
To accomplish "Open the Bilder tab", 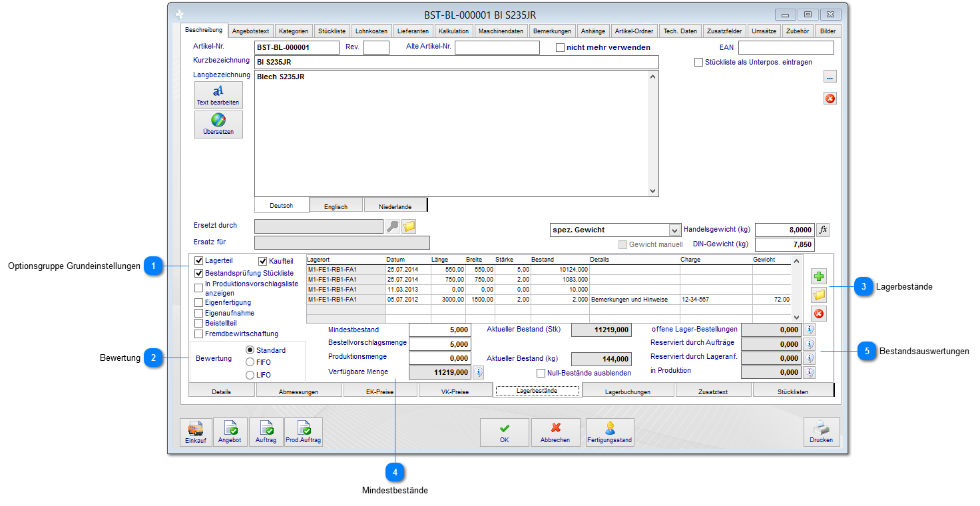I will pos(828,31).
